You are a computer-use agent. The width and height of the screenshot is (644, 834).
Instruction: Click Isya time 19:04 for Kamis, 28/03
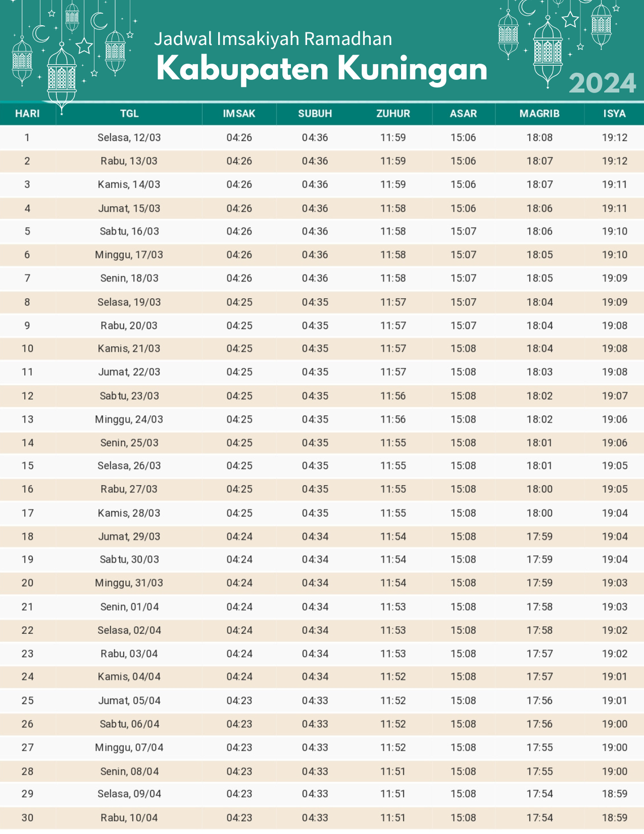(615, 513)
